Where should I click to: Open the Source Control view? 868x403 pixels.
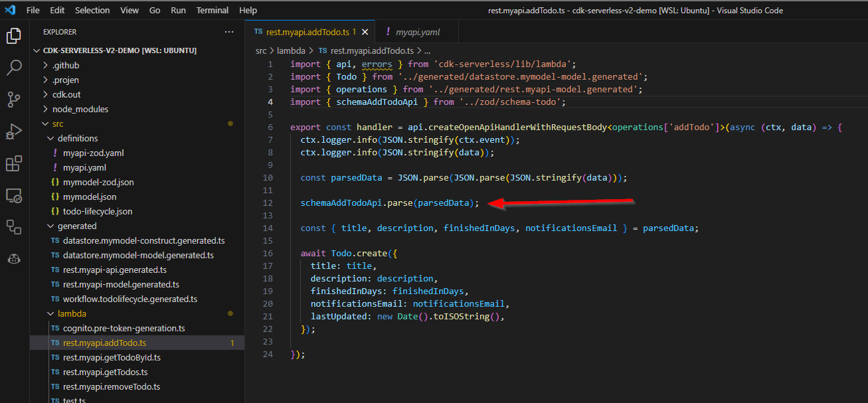click(14, 100)
